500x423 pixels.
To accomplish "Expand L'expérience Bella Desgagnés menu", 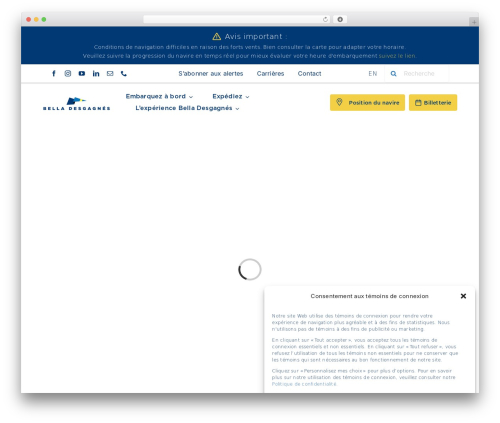I will (187, 108).
